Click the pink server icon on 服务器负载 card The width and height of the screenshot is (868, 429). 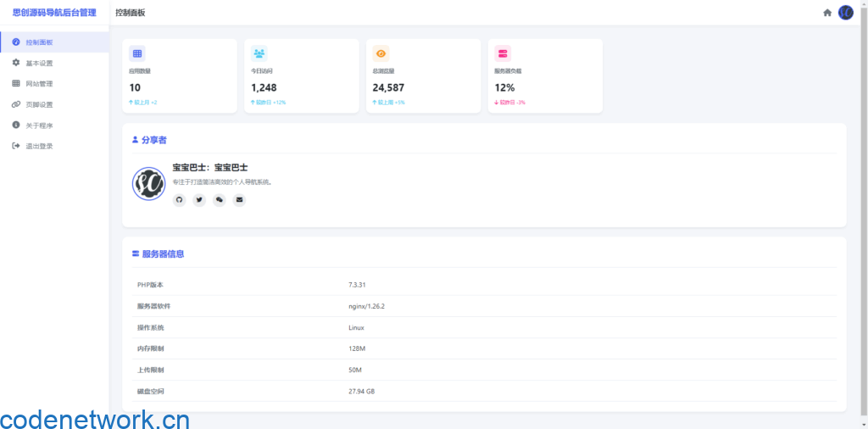[503, 53]
